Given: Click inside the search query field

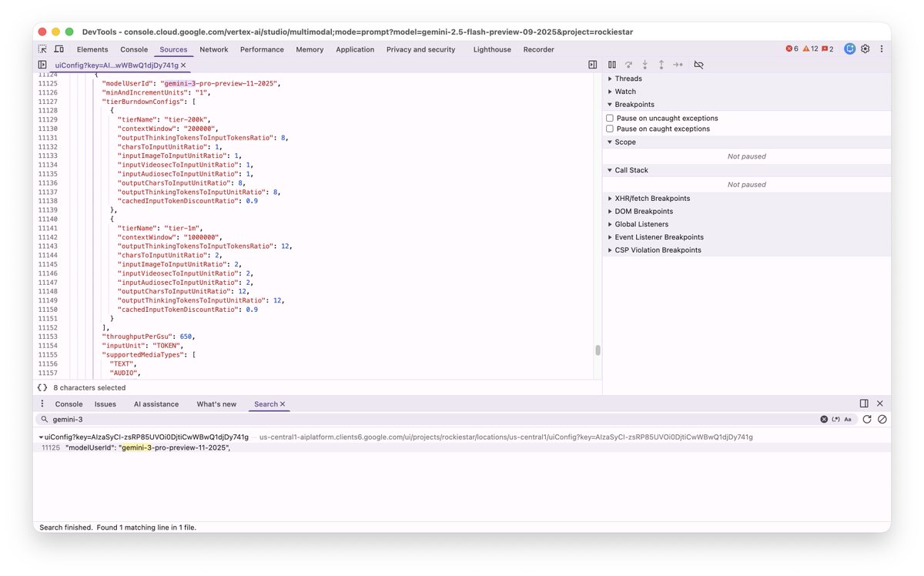Looking at the screenshot, I should click(x=154, y=419).
